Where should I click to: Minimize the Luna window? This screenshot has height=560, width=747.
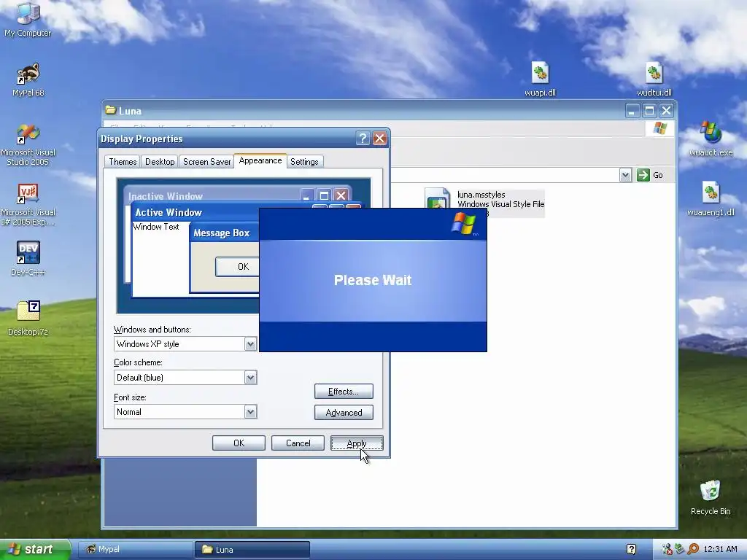pos(632,111)
